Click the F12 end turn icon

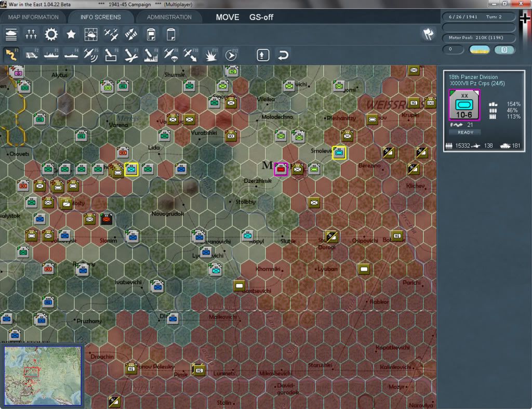click(231, 55)
